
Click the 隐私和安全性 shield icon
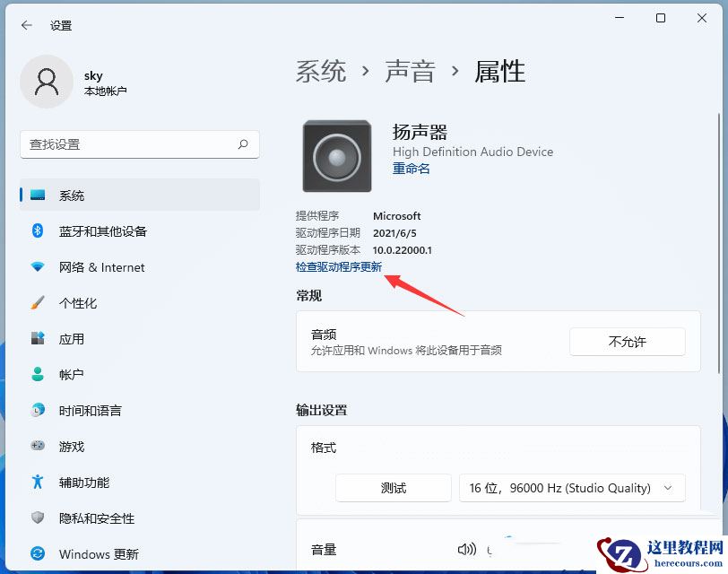click(36, 518)
